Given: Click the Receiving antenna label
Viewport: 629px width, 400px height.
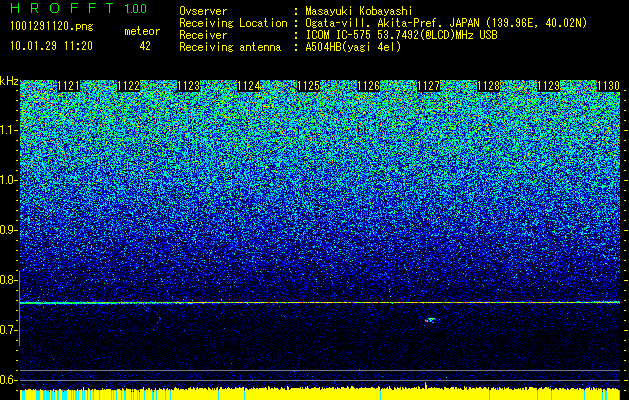Looking at the screenshot, I should click(x=230, y=47).
